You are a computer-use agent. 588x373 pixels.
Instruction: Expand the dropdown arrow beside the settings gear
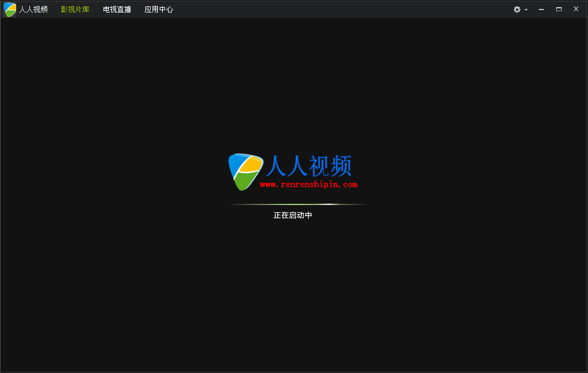[526, 10]
